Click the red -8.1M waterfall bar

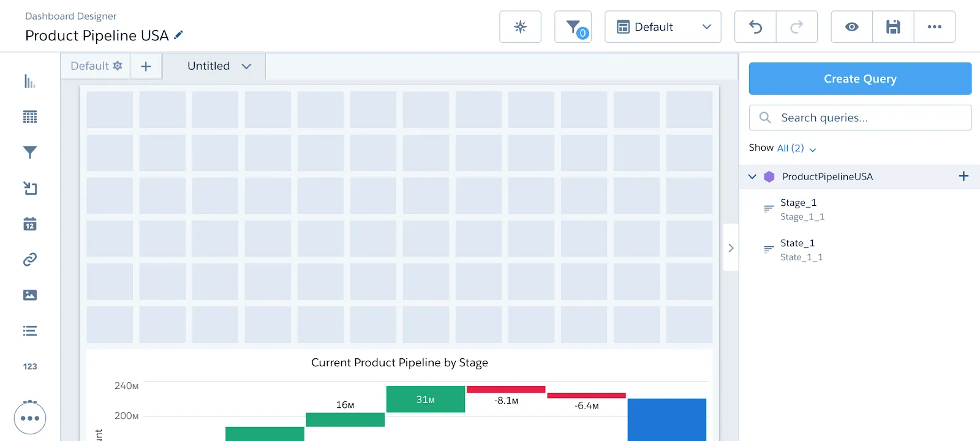(x=506, y=390)
